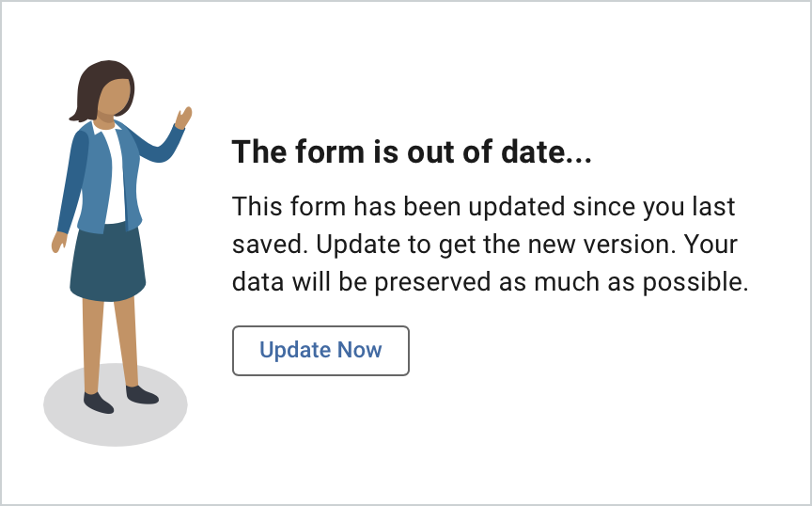Click the line starting "saved. Update to get"
Screen dimensions: 812x506
point(485,245)
